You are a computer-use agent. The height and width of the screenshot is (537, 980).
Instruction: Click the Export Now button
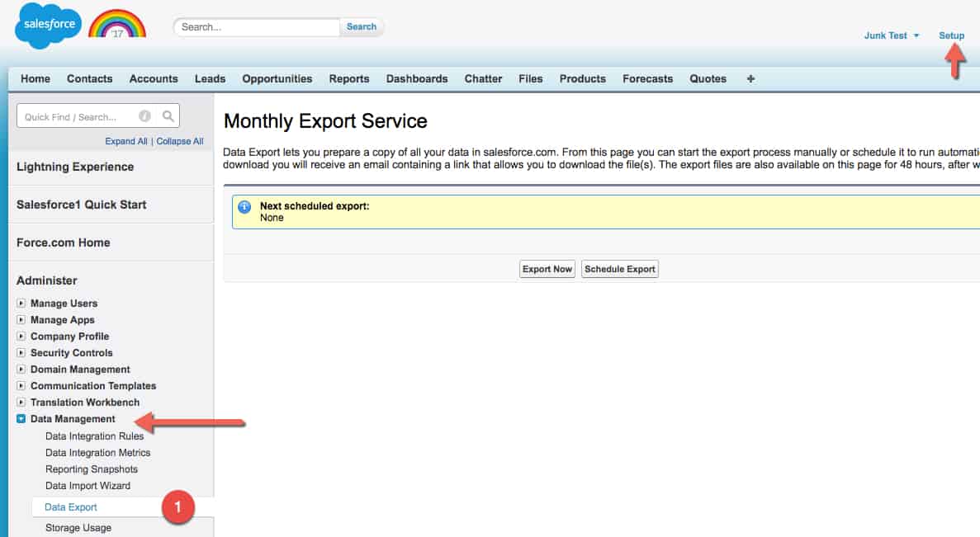click(547, 269)
